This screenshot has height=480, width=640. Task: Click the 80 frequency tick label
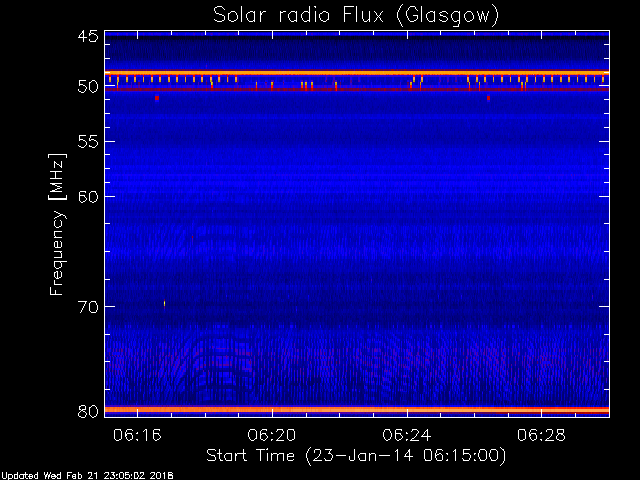(88, 411)
